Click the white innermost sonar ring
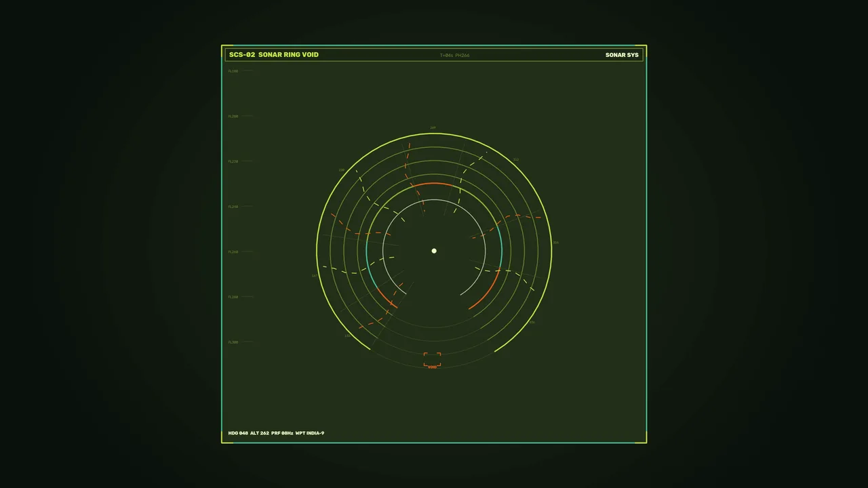 (x=434, y=200)
